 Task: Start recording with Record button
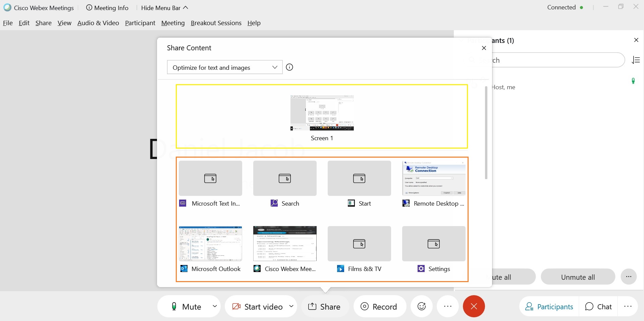(379, 306)
